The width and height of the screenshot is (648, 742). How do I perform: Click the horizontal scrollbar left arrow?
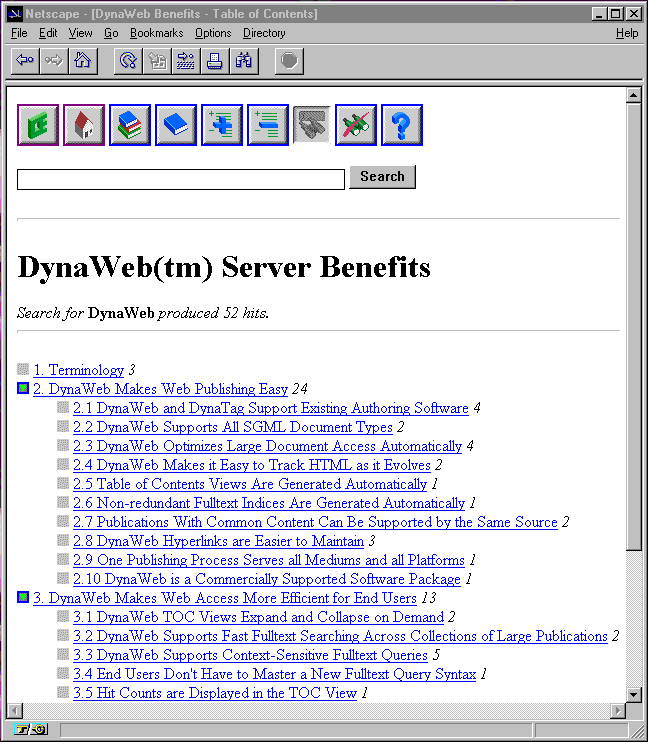pos(15,710)
